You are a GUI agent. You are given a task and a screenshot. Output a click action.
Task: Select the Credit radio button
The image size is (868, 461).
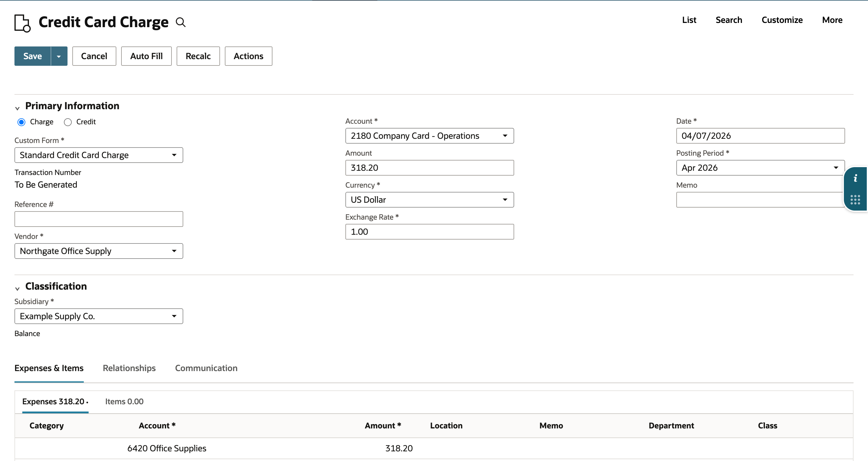pos(68,122)
